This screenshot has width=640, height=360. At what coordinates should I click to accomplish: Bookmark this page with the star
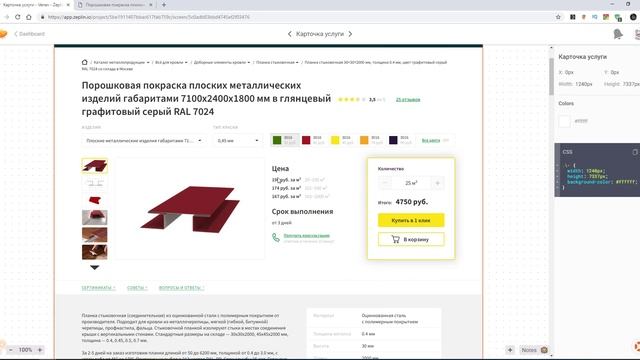(558, 17)
